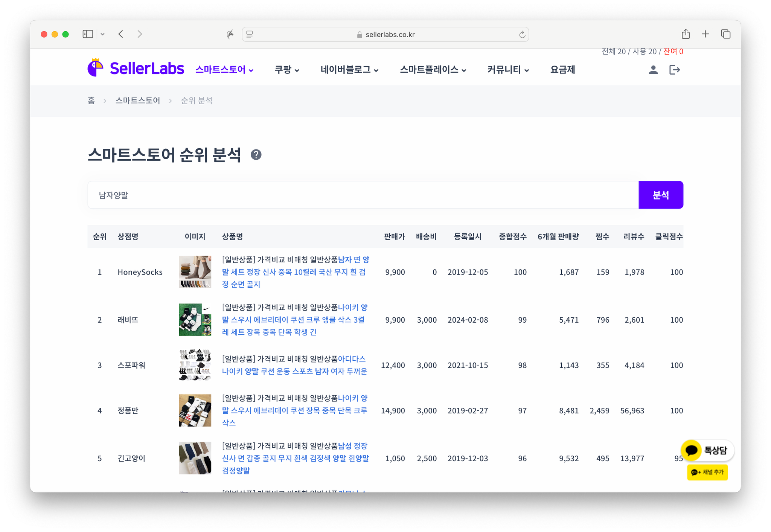Screen dimensions: 771x532
Task: Open the 요금제 menu item
Action: [x=562, y=70]
